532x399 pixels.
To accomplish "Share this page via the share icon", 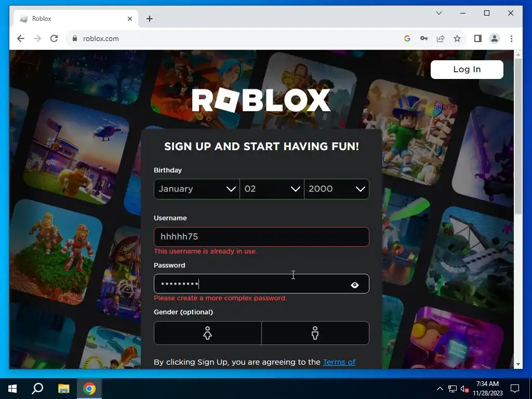I will tap(441, 38).
